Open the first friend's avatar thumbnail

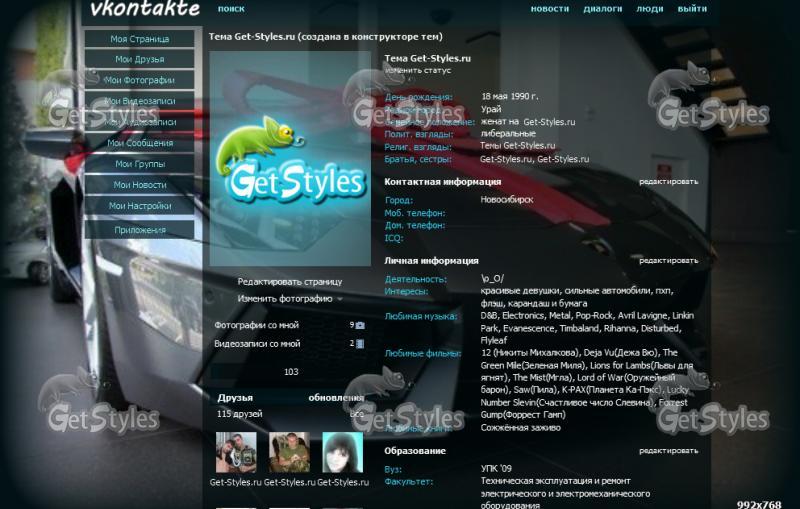(236, 453)
